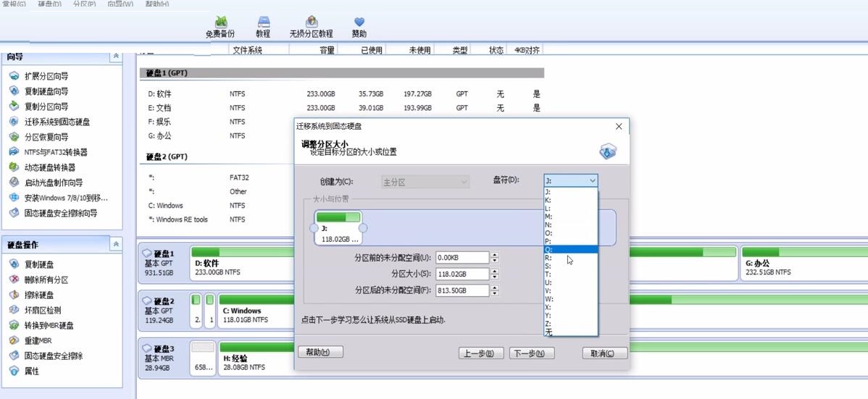868x399 pixels.
Task: Select the E: 文档 row in the partition list
Action: point(341,108)
